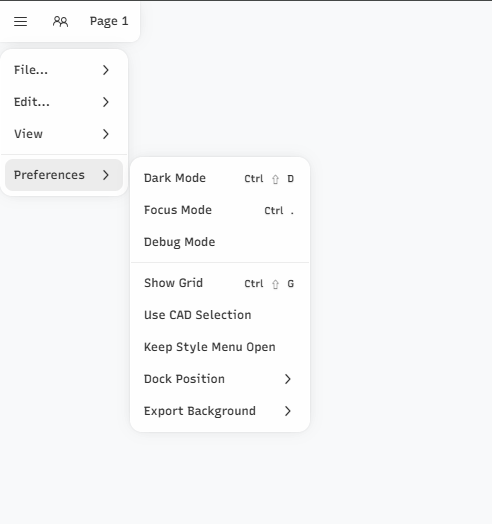The height and width of the screenshot is (524, 492).
Task: Toggle Show Grid option
Action: pos(220,283)
